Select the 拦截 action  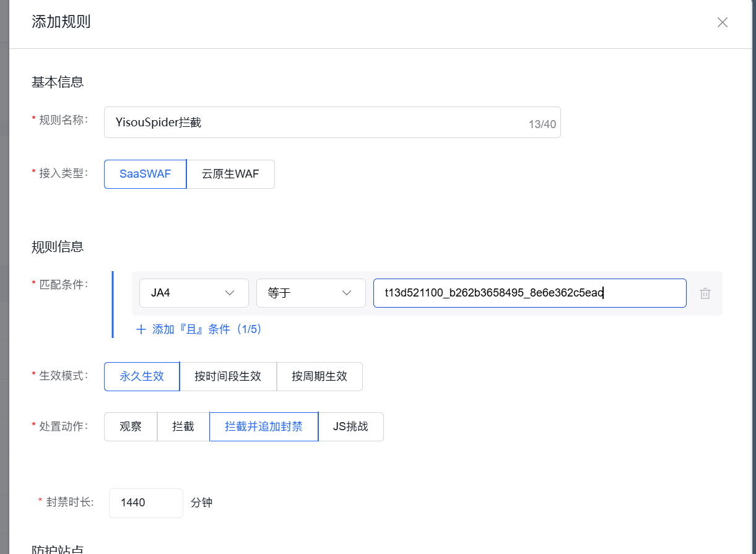tap(183, 426)
